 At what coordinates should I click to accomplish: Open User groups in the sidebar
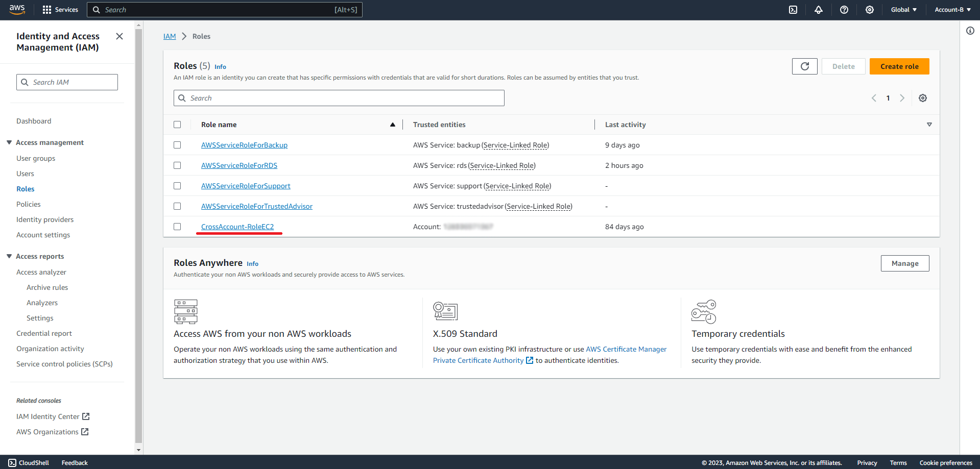(x=36, y=158)
